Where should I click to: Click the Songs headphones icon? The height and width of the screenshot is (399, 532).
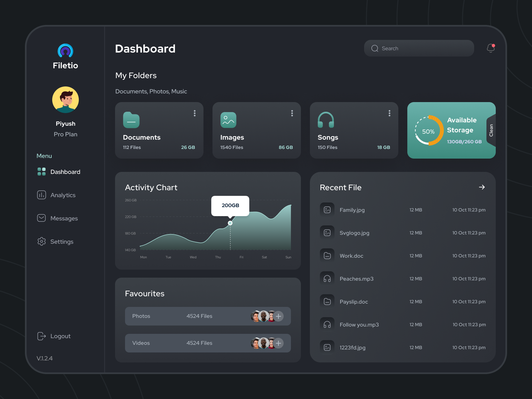pyautogui.click(x=326, y=120)
